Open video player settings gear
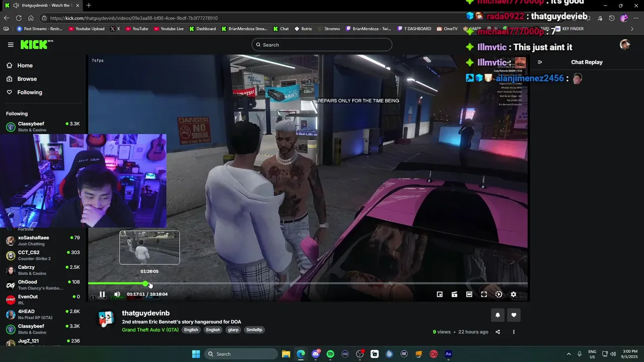Image resolution: width=644 pixels, height=362 pixels. pyautogui.click(x=514, y=295)
